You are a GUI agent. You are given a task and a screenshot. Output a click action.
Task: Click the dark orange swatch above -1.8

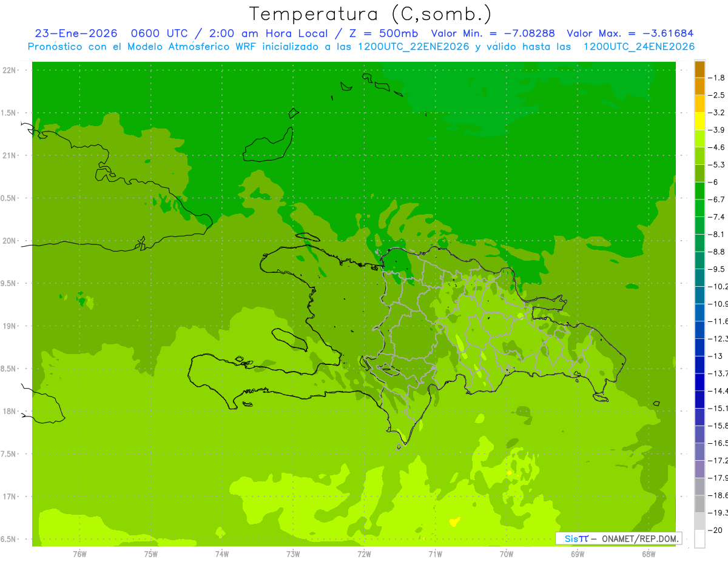pos(699,69)
